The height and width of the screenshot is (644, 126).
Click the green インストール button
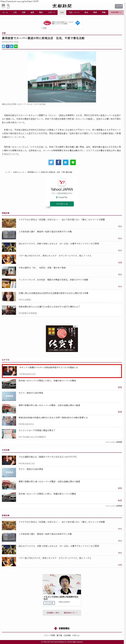pyautogui.click(x=62, y=204)
